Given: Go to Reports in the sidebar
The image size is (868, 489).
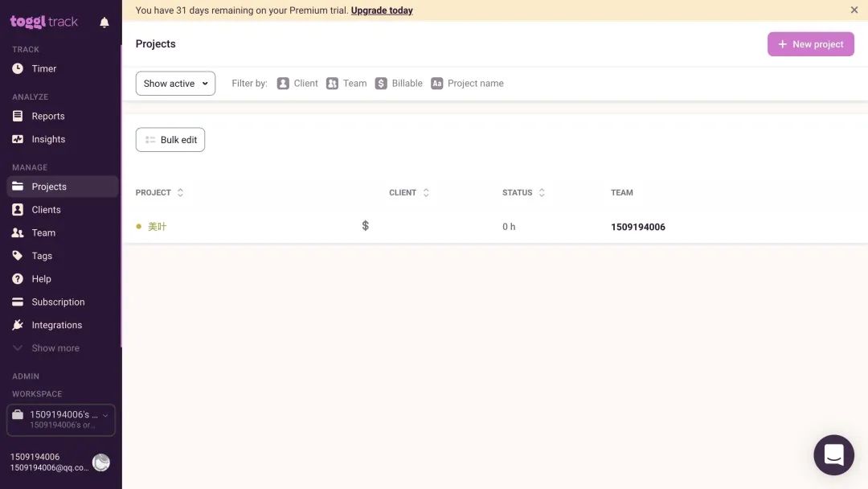Looking at the screenshot, I should pos(48,116).
